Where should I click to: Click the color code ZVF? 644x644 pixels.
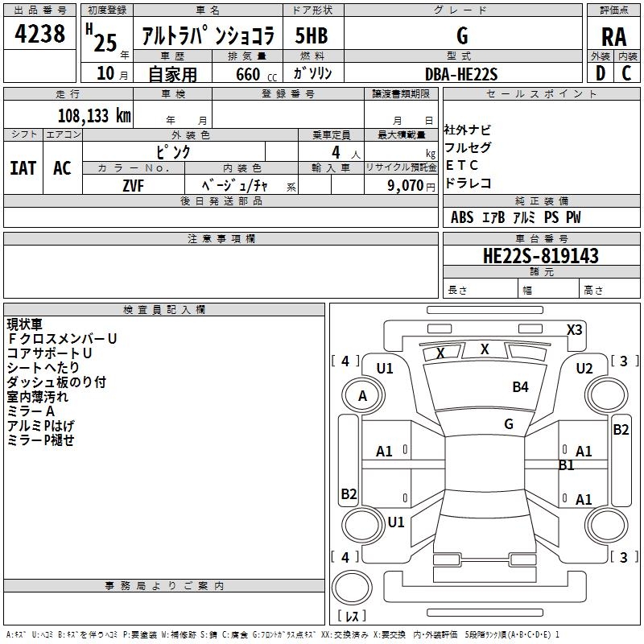[134, 185]
